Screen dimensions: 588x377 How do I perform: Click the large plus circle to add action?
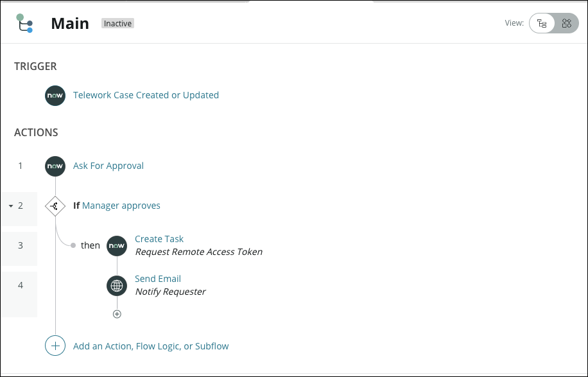(x=55, y=346)
